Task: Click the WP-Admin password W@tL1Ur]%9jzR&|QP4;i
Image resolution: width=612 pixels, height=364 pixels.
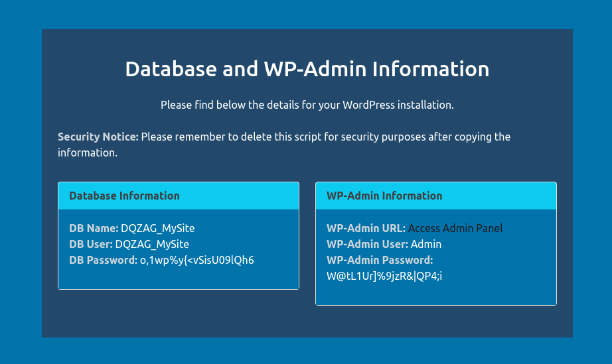Action: point(384,276)
